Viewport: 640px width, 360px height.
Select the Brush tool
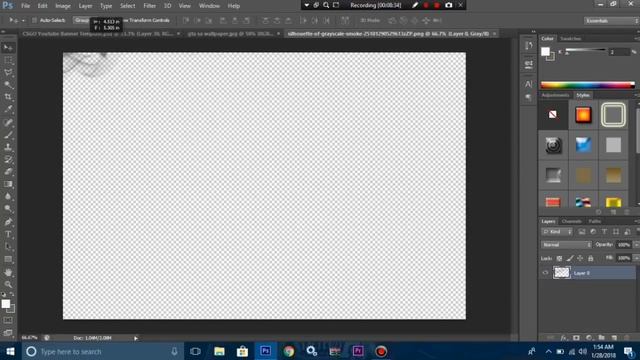tap(8, 135)
